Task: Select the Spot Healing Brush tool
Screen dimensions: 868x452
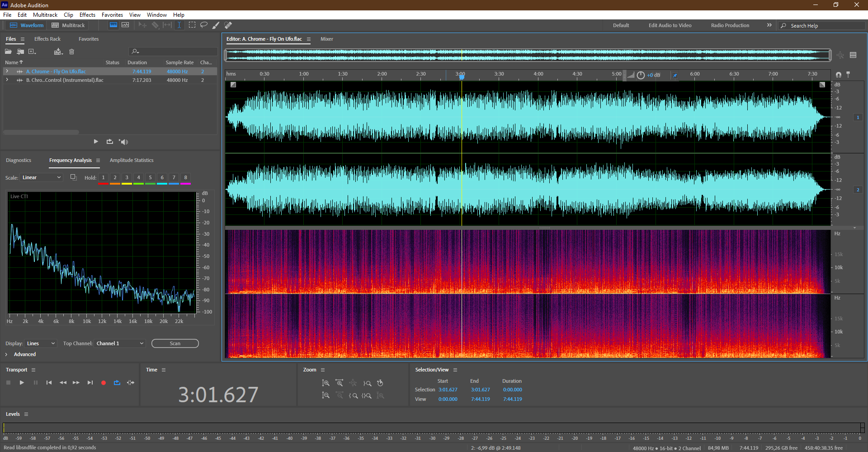Action: (x=228, y=25)
